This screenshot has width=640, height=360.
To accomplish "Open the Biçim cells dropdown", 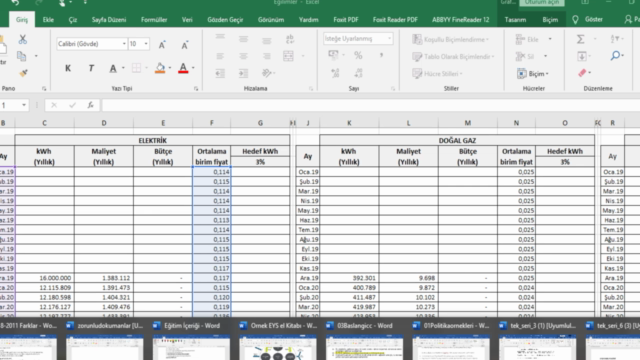I will pyautogui.click(x=533, y=73).
